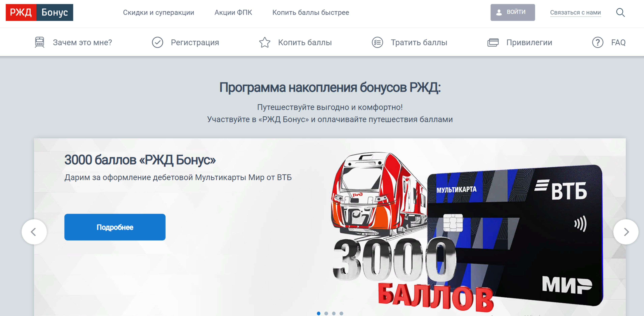
Task: Click the train icon beside Зачем это мне?
Action: tap(39, 42)
